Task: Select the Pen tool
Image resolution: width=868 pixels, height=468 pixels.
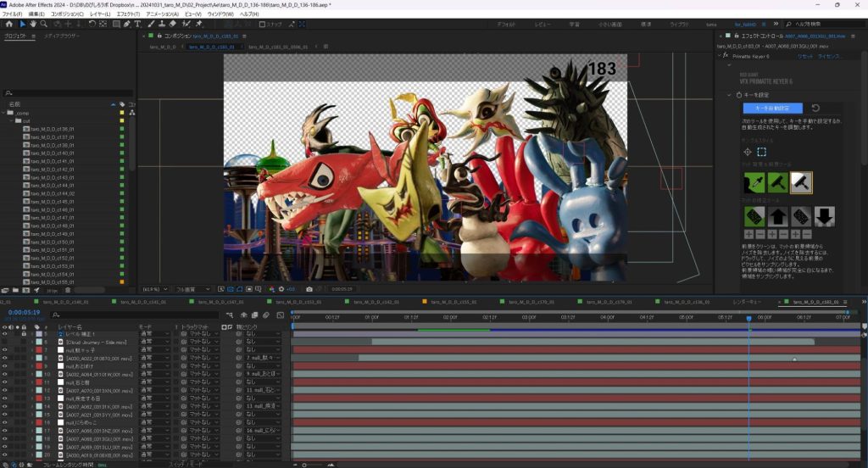Action: [x=127, y=25]
